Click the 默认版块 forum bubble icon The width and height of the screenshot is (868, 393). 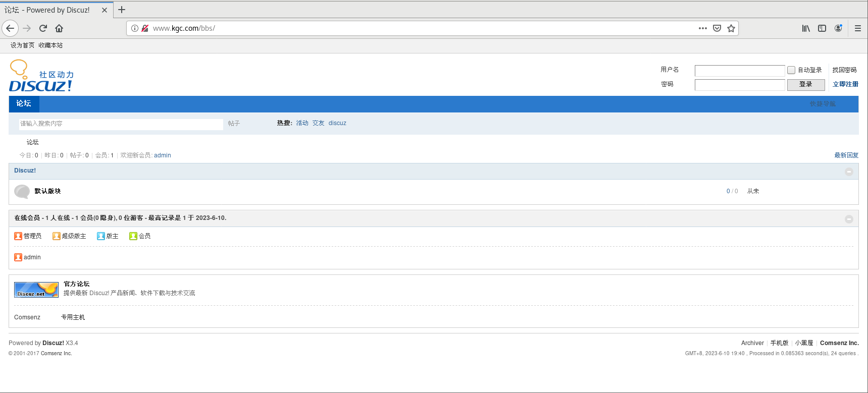coord(22,192)
